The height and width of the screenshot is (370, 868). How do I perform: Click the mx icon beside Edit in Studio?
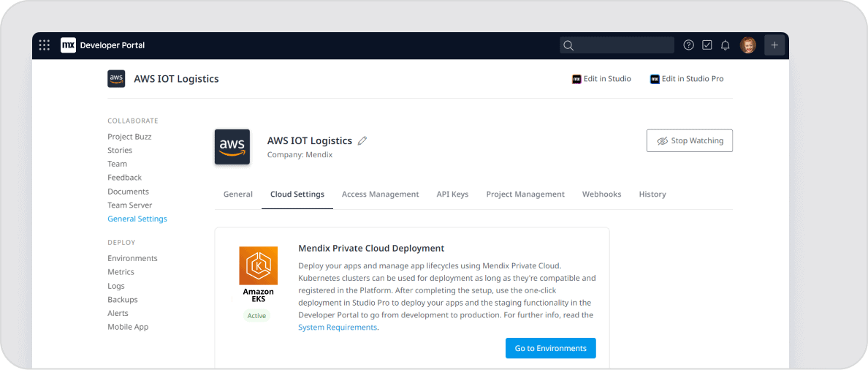pos(576,79)
